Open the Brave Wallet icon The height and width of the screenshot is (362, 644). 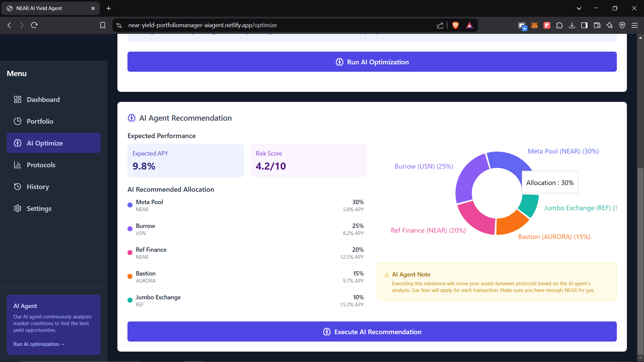click(x=597, y=25)
